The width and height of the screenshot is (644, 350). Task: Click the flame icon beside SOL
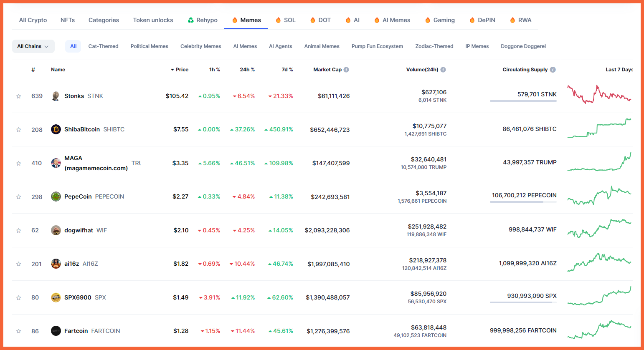[x=278, y=20]
